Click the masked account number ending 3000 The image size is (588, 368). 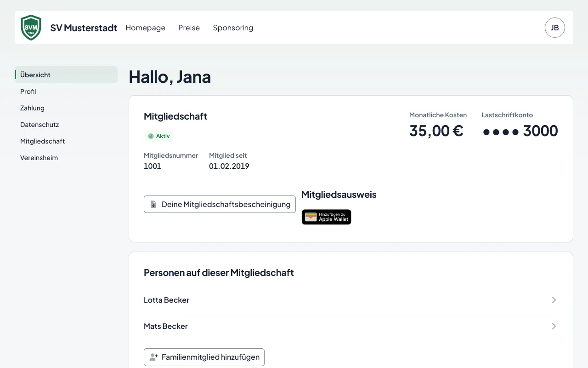(x=520, y=131)
